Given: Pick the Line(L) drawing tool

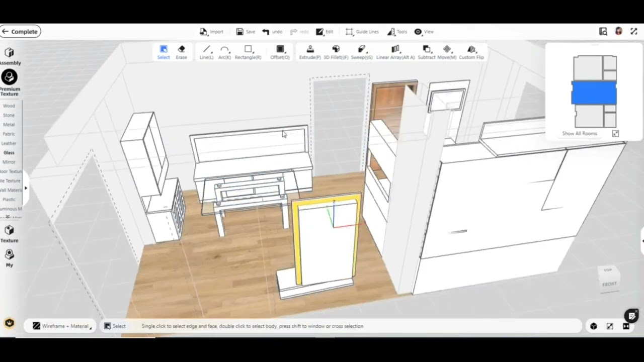Looking at the screenshot, I should tap(206, 52).
